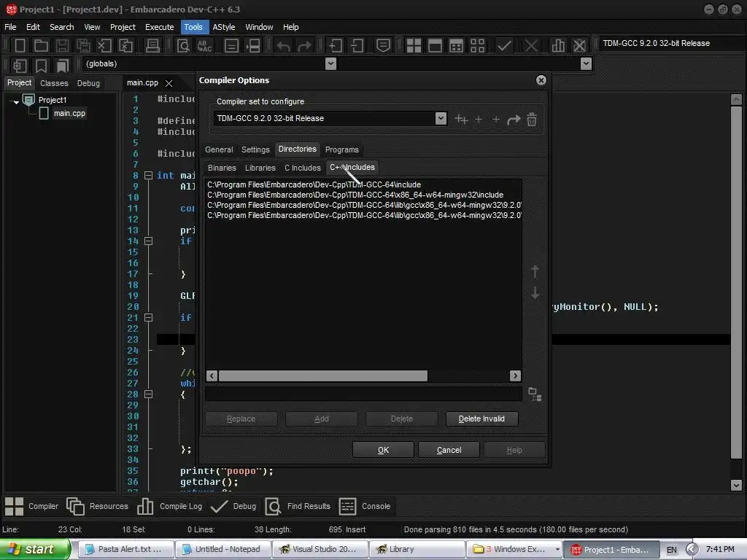Open Find with the magnifier toolbar icon
The image size is (747, 560).
183,46
